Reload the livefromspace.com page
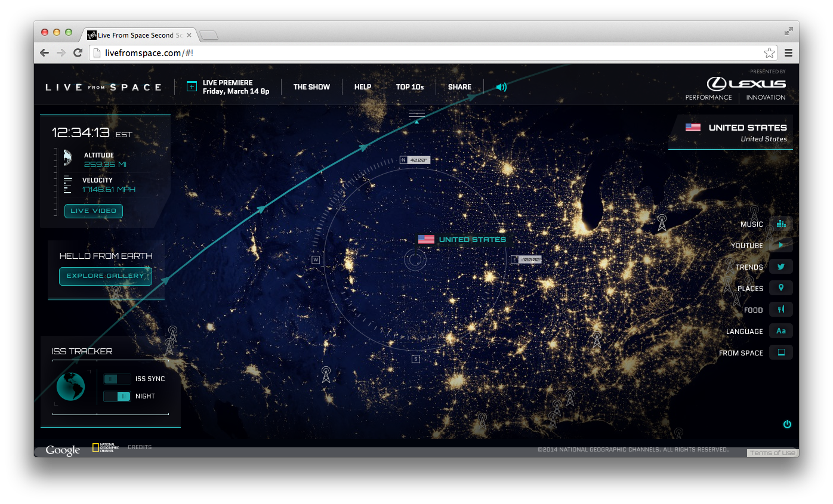Screen dimensions: 833x504 pyautogui.click(x=78, y=52)
